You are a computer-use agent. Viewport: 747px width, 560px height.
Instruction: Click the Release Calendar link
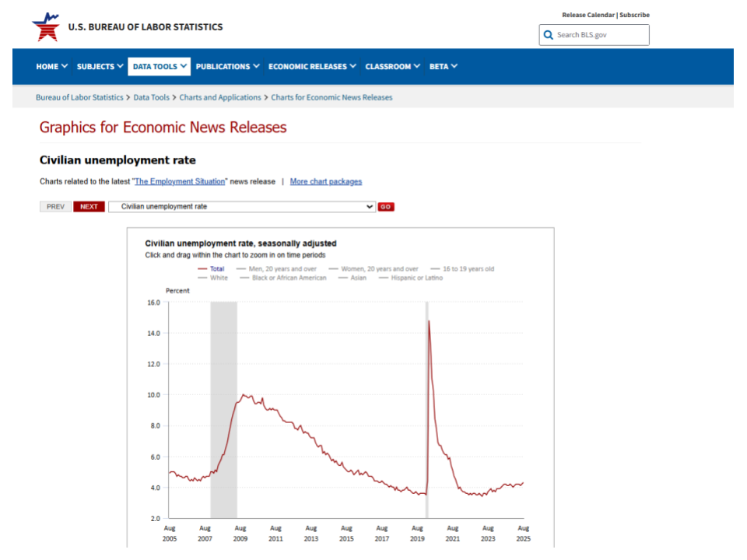pyautogui.click(x=587, y=15)
